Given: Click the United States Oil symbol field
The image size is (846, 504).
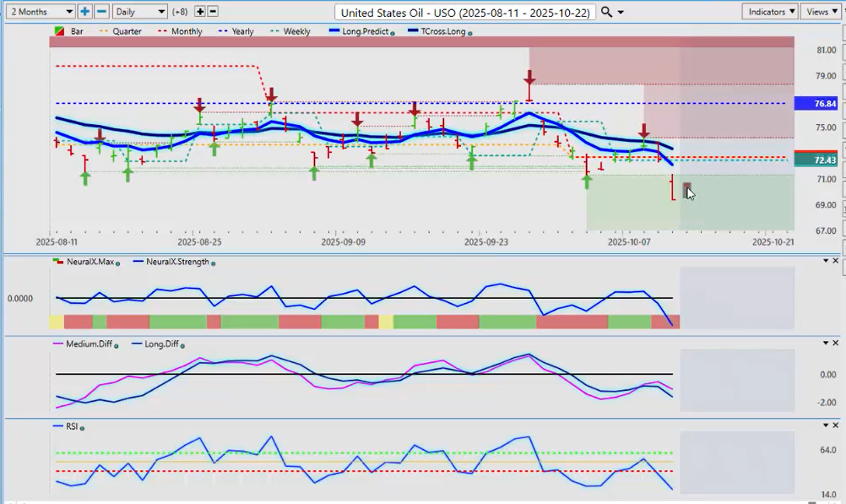Looking at the screenshot, I should tap(465, 12).
